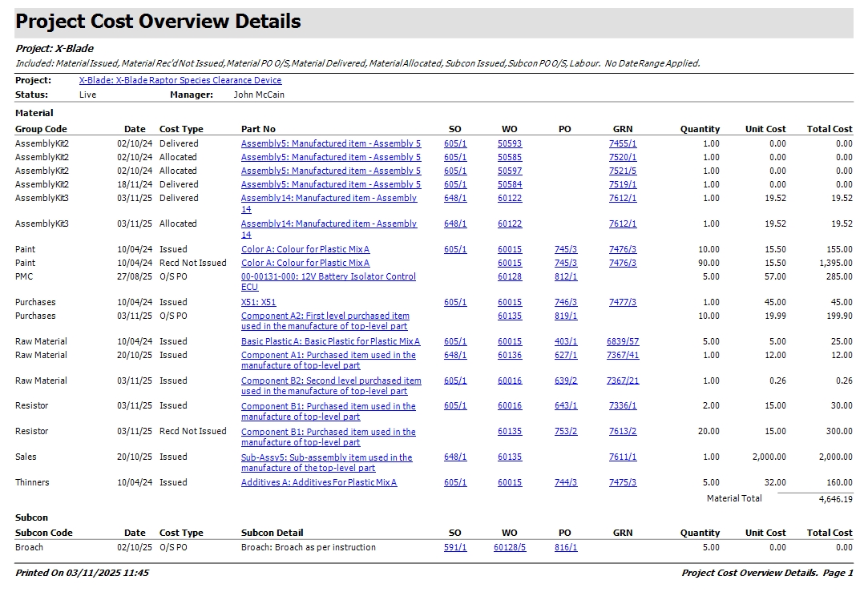This screenshot has width=868, height=592.
Task: Open the X51: X51 part link
Action: 258,303
